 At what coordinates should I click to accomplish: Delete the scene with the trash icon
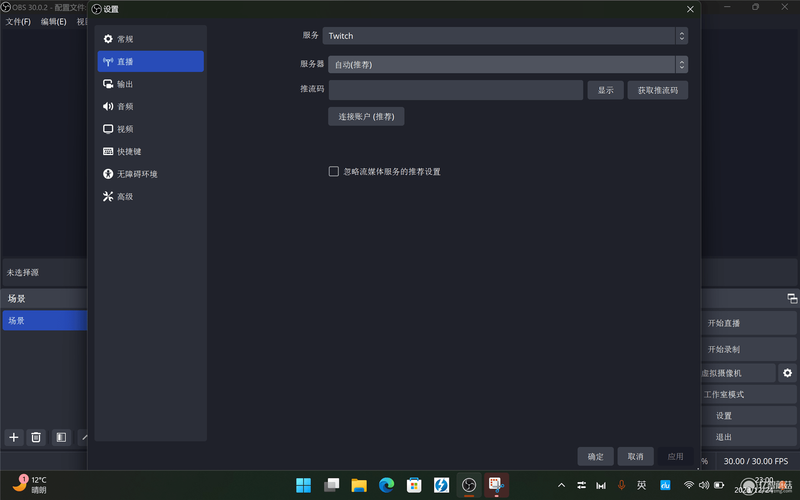[x=36, y=437]
